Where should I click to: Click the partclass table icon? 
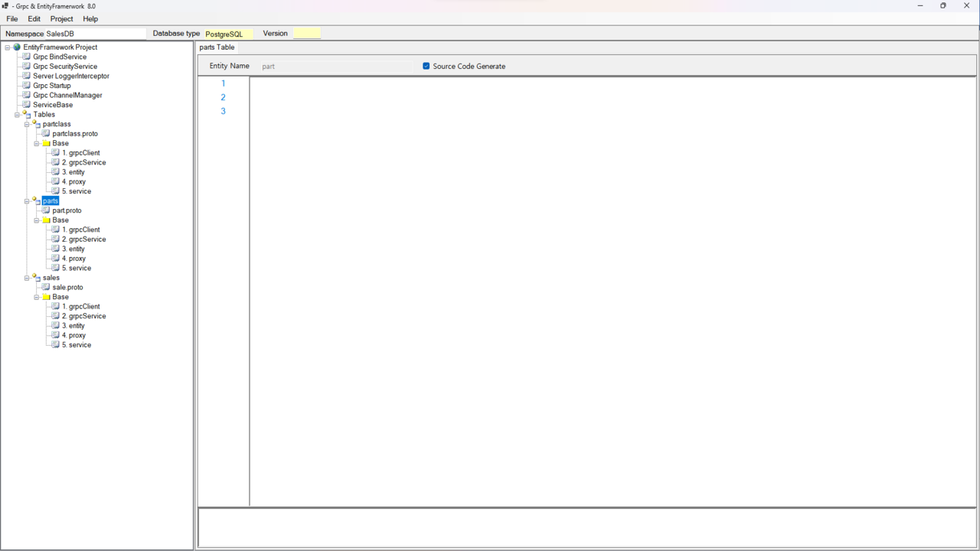[36, 124]
